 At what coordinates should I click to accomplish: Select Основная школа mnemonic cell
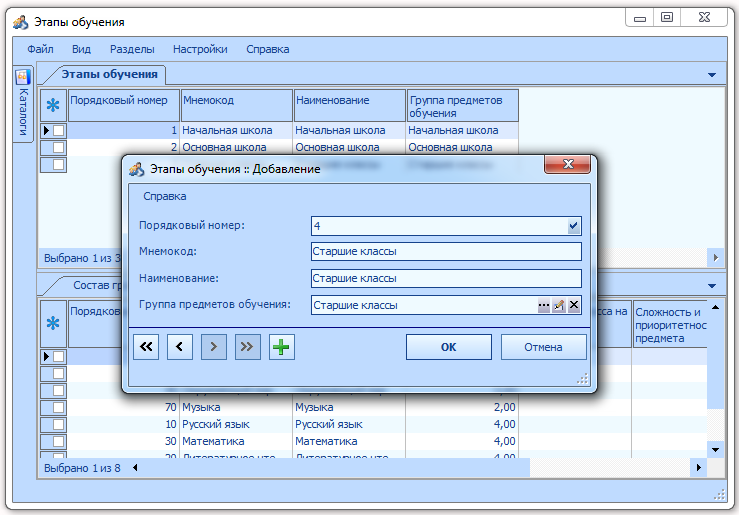click(236, 147)
